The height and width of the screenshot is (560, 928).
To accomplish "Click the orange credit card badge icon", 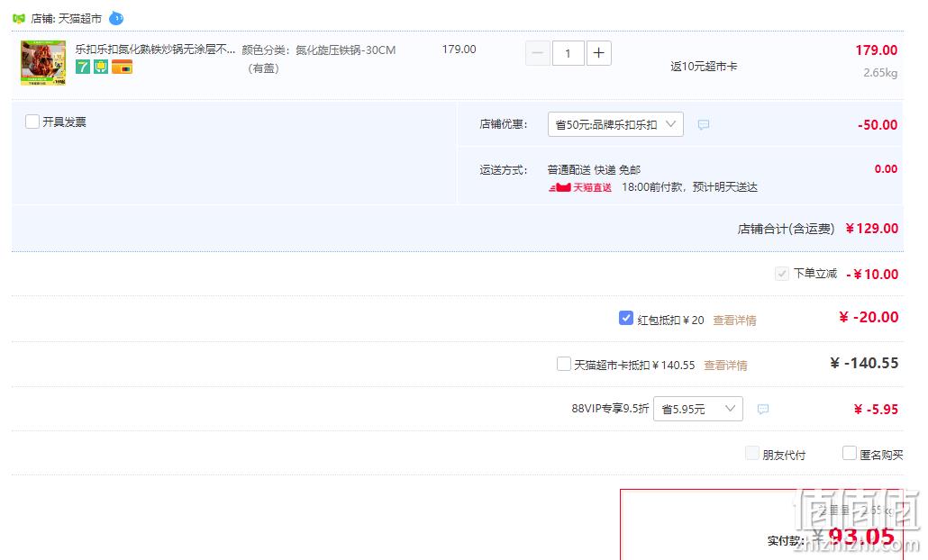I will pyautogui.click(x=122, y=67).
